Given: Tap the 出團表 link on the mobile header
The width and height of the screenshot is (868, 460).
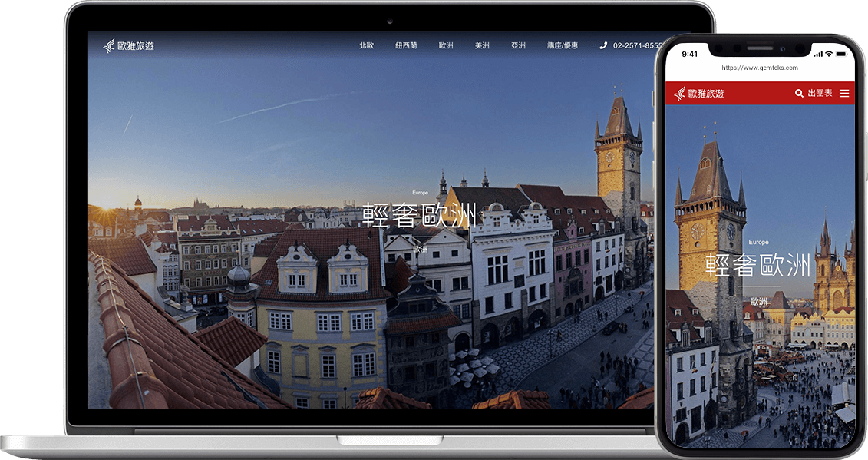Looking at the screenshot, I should (x=820, y=94).
